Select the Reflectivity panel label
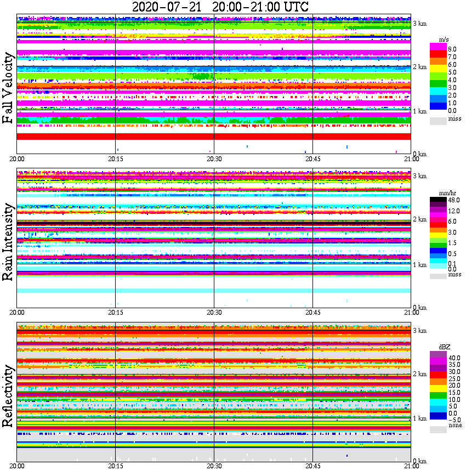 [x=8, y=396]
